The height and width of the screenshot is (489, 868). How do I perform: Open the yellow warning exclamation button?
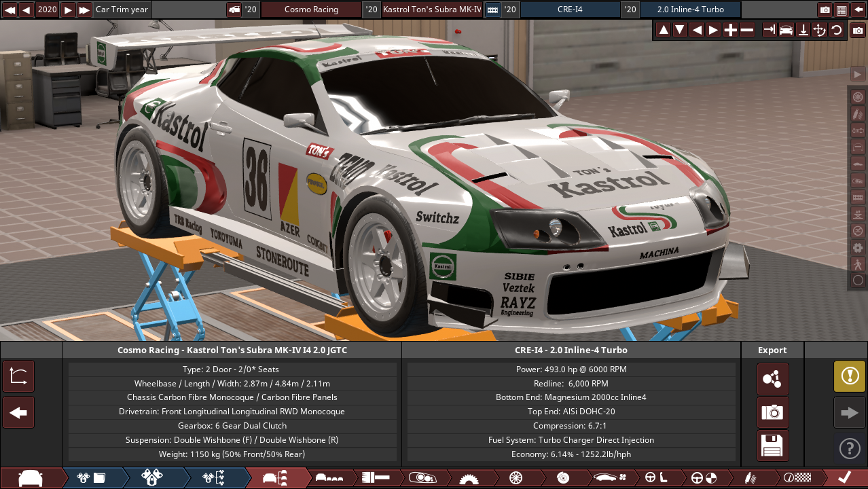point(850,376)
